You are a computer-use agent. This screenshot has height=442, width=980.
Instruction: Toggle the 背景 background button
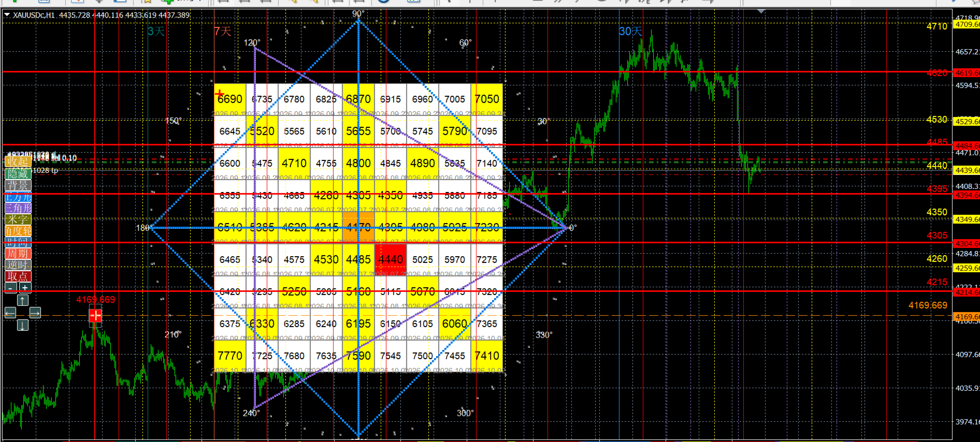click(18, 185)
